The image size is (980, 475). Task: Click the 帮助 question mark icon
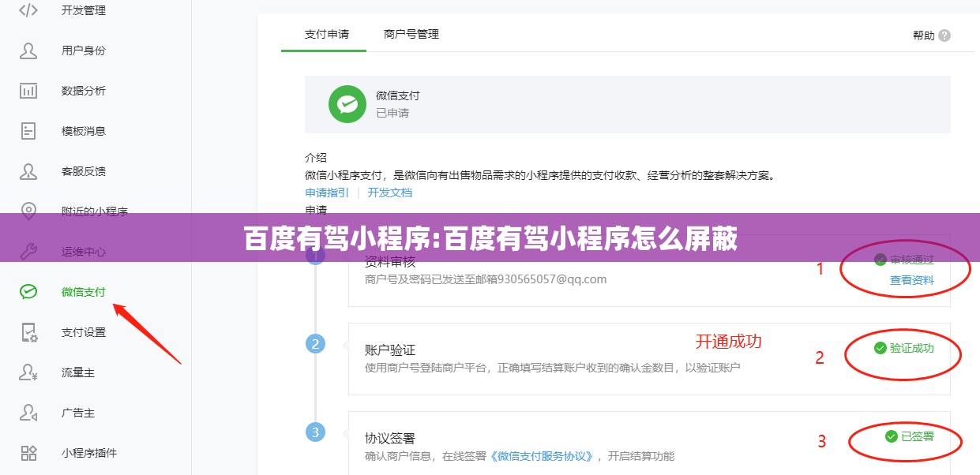(x=944, y=36)
